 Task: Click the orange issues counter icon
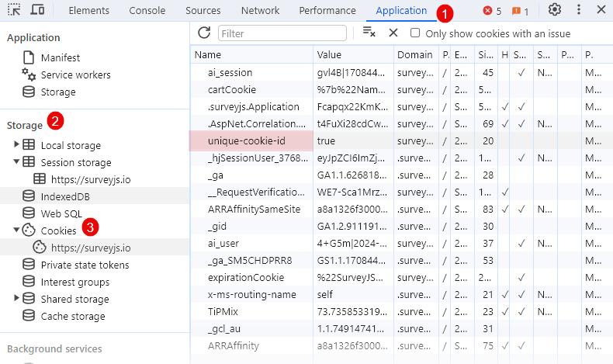[516, 11]
